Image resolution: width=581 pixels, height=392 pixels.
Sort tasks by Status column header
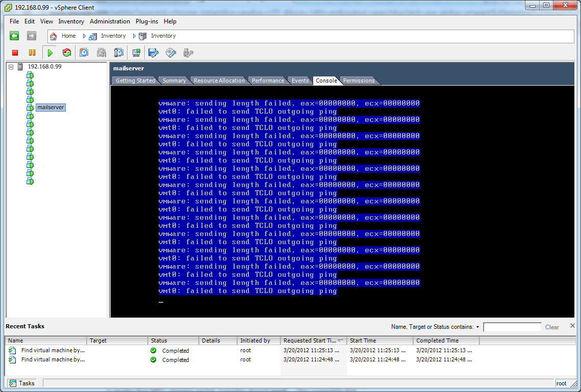(x=173, y=341)
